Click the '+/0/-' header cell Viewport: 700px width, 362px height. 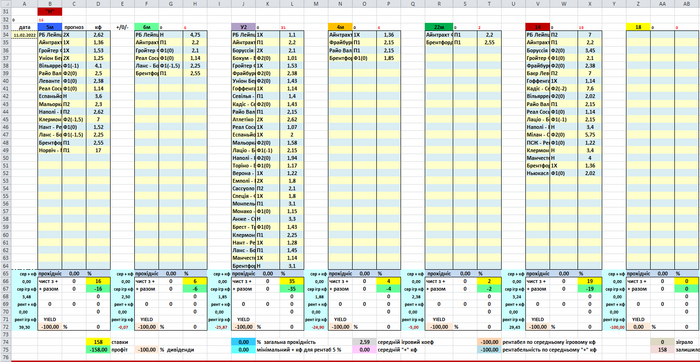pos(122,27)
